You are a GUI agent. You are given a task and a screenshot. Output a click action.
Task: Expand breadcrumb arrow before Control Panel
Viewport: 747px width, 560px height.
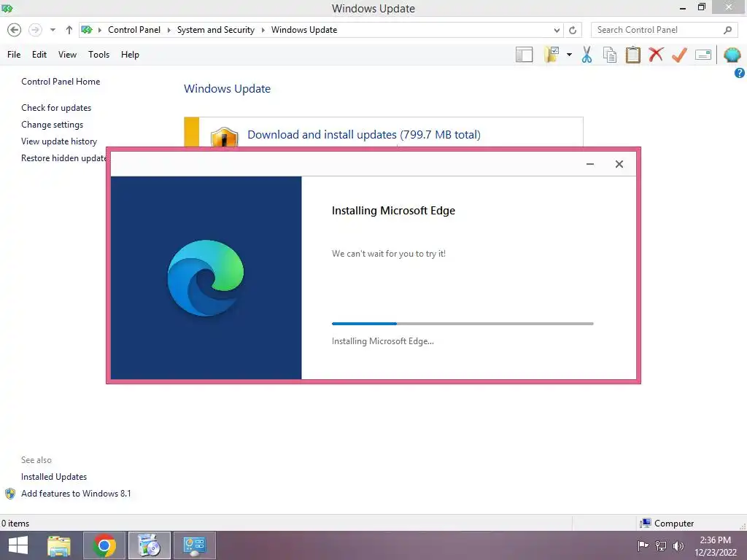100,30
